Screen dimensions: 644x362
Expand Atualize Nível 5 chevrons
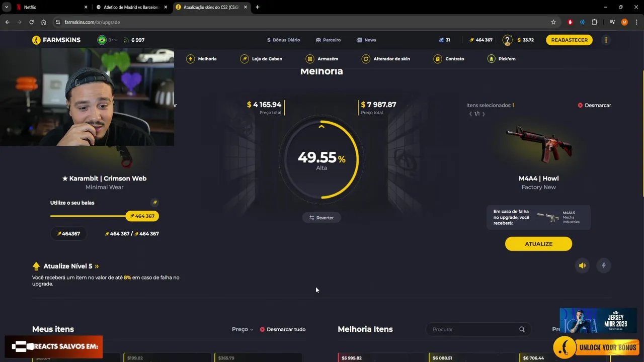pyautogui.click(x=97, y=266)
